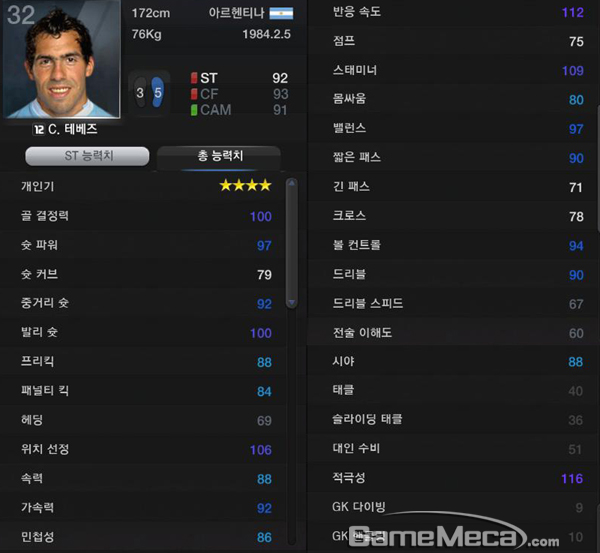Click the green CAM position marker
Image resolution: width=600 pixels, height=553 pixels.
pos(194,110)
